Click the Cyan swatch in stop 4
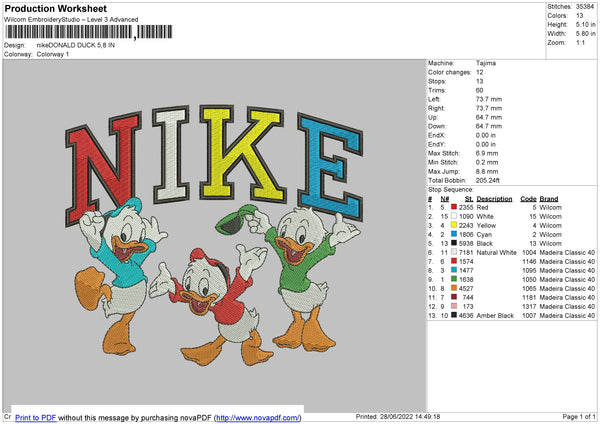This screenshot has height=424, width=600. (x=454, y=234)
